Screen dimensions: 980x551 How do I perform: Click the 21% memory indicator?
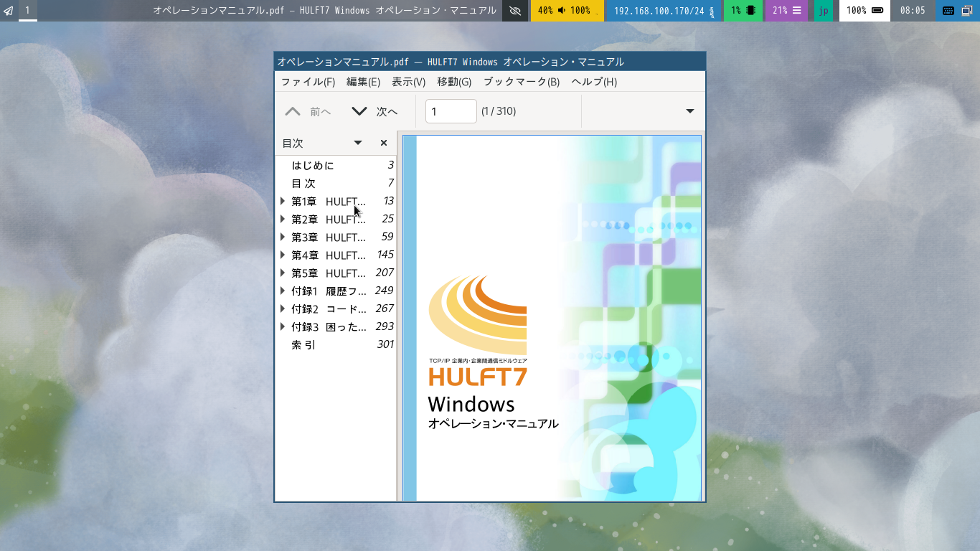pyautogui.click(x=786, y=11)
